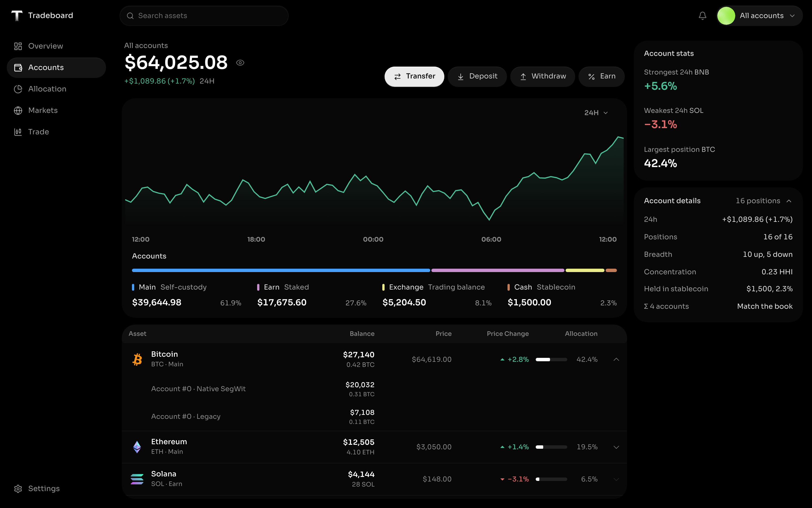
Task: Click Exchange Trading balance $5,204.50
Action: coord(404,302)
